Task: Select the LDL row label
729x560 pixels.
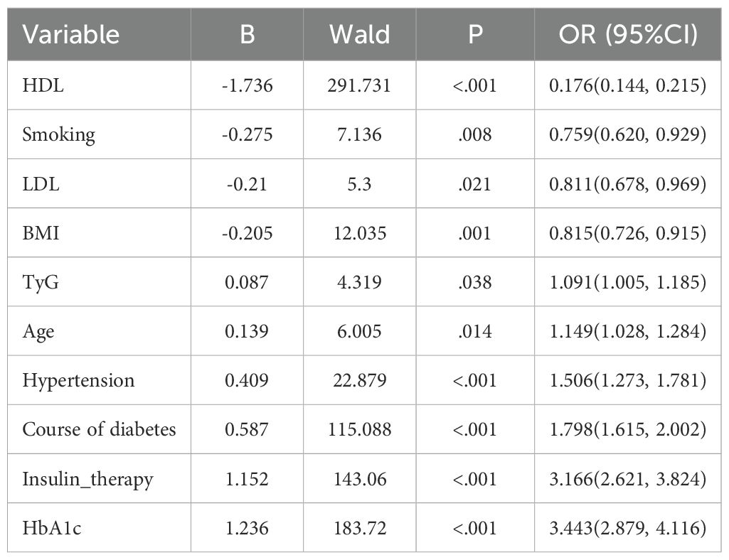Action: pos(38,183)
